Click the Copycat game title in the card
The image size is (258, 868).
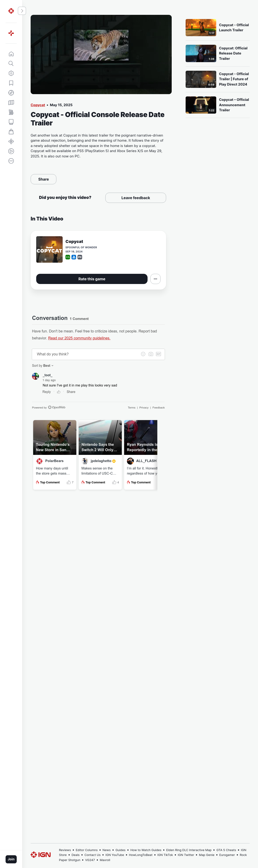tap(74, 242)
